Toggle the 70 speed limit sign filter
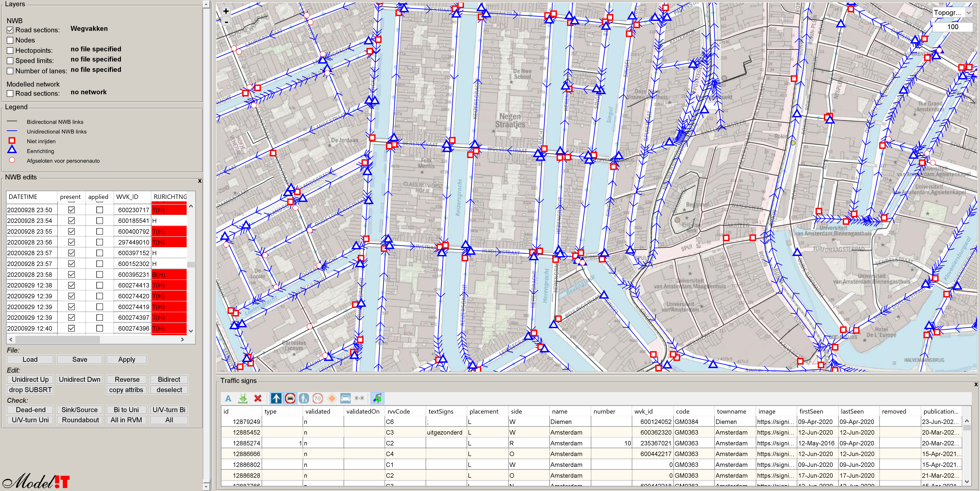The image size is (980, 491). [318, 398]
